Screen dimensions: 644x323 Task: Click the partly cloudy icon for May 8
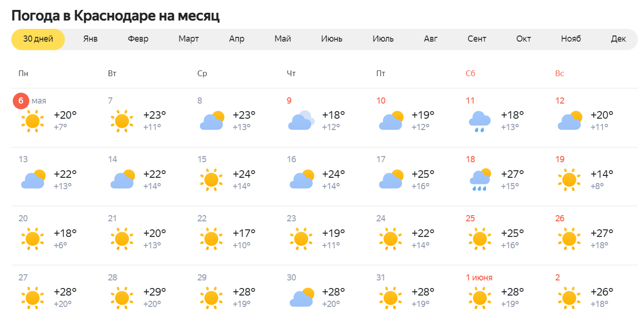click(211, 121)
